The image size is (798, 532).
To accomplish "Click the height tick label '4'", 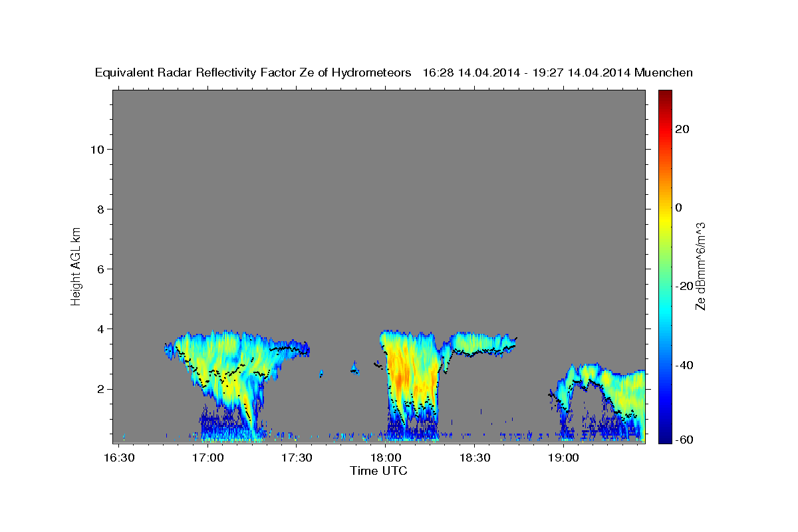I will tap(100, 329).
